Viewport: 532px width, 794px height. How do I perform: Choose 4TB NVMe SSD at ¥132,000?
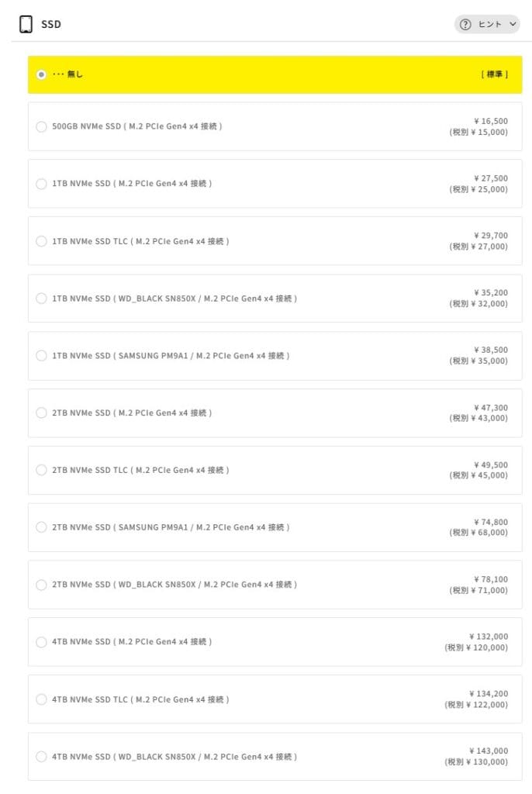(x=42, y=642)
